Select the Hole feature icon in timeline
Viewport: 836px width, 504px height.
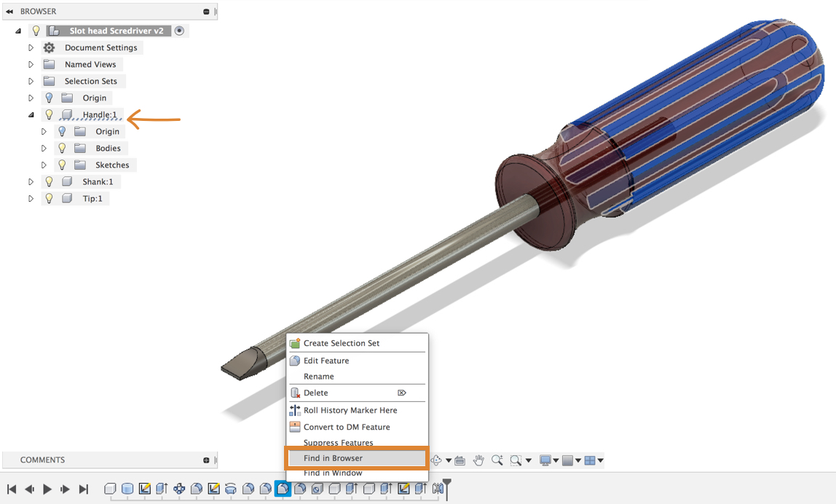318,489
